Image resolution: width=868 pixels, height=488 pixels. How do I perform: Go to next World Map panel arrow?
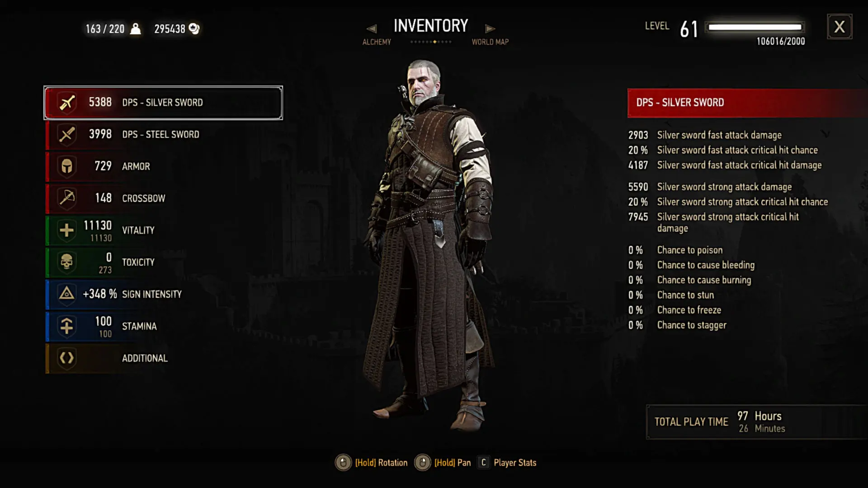[x=490, y=29]
